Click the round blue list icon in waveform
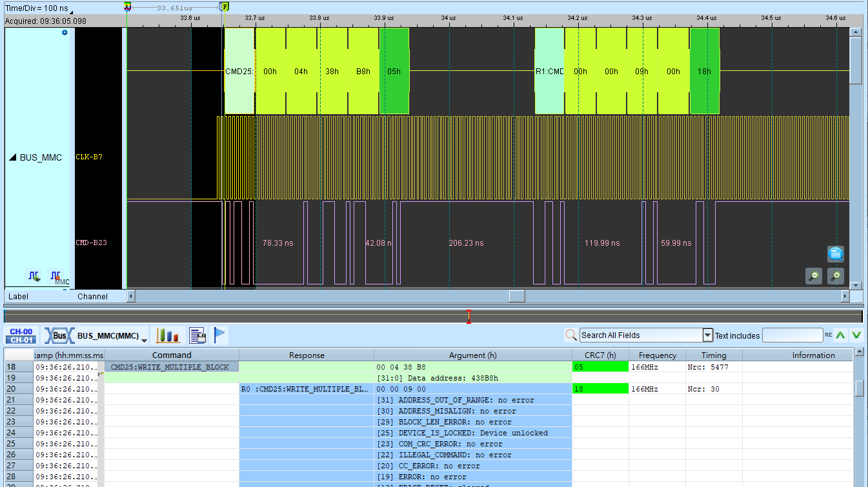 click(836, 253)
